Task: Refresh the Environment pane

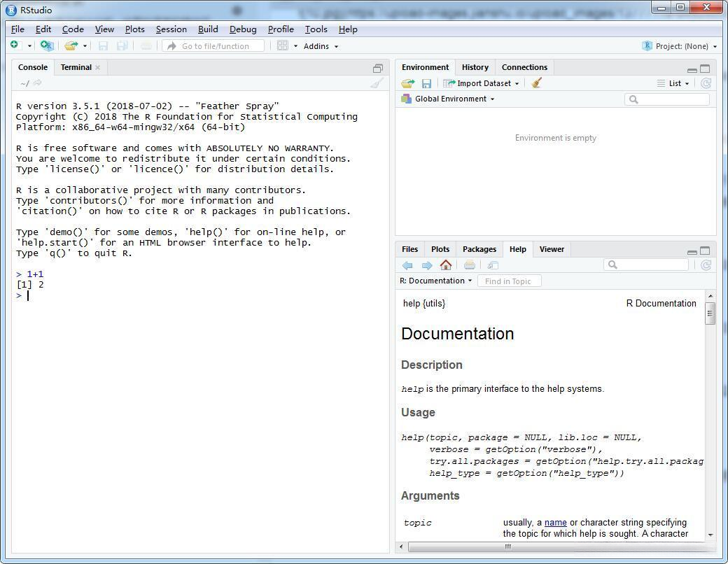Action: click(x=706, y=83)
